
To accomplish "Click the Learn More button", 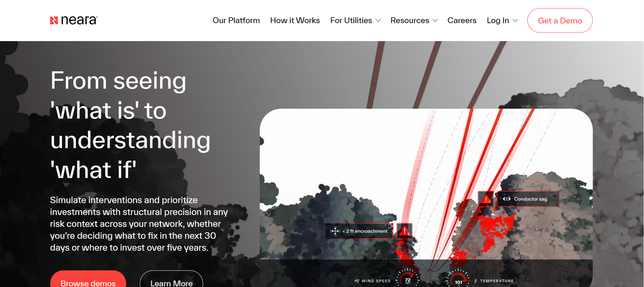I will (x=171, y=279).
